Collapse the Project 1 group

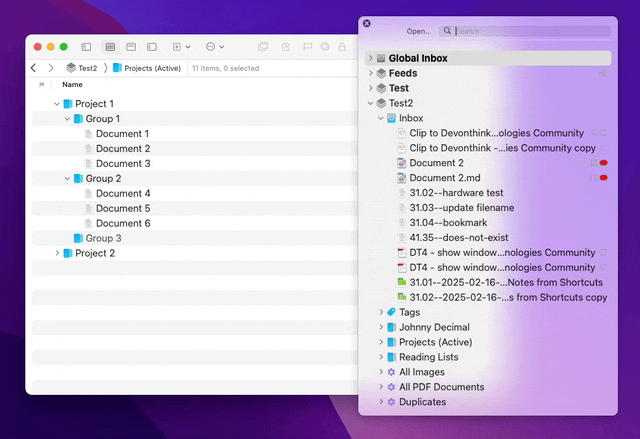57,104
